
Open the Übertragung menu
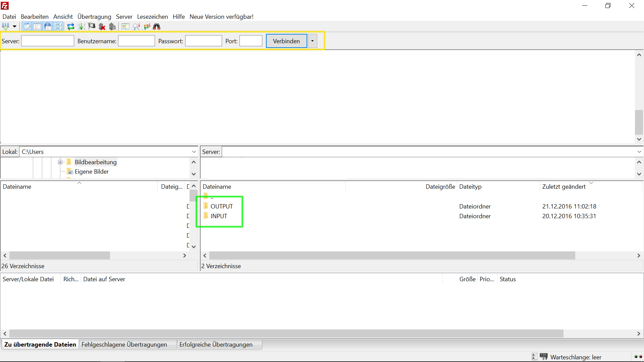coord(94,16)
